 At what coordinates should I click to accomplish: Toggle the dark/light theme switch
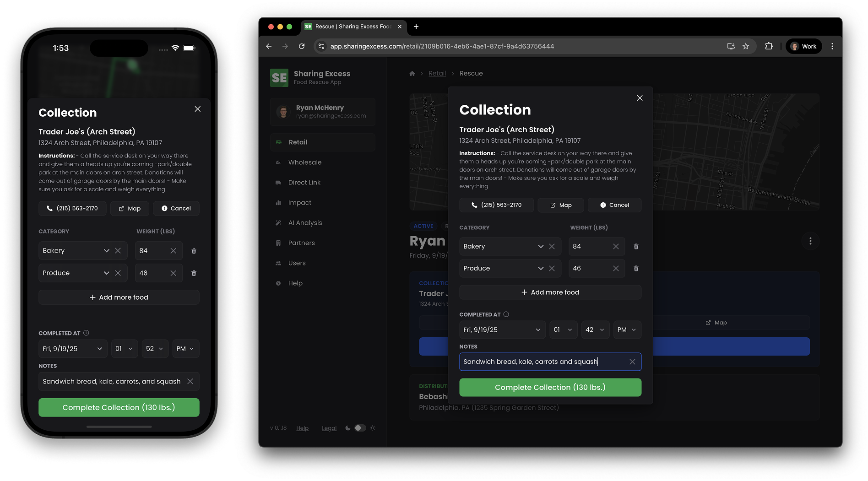tap(360, 428)
